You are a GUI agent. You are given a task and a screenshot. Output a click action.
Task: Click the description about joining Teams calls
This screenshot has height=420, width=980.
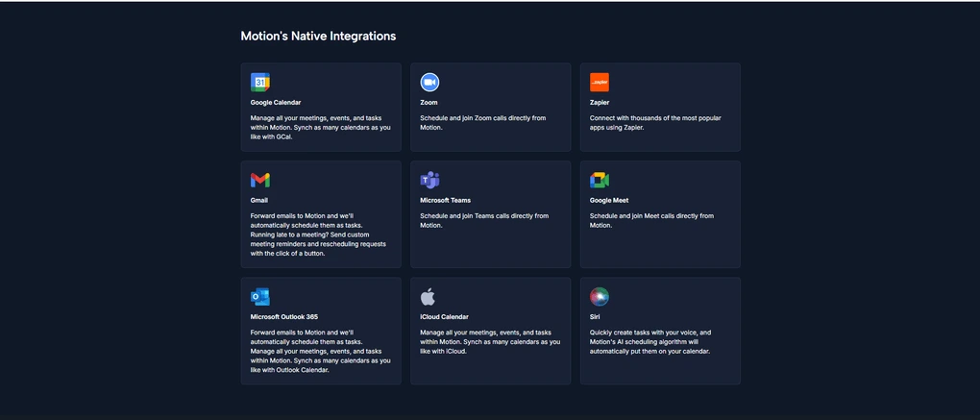484,221
